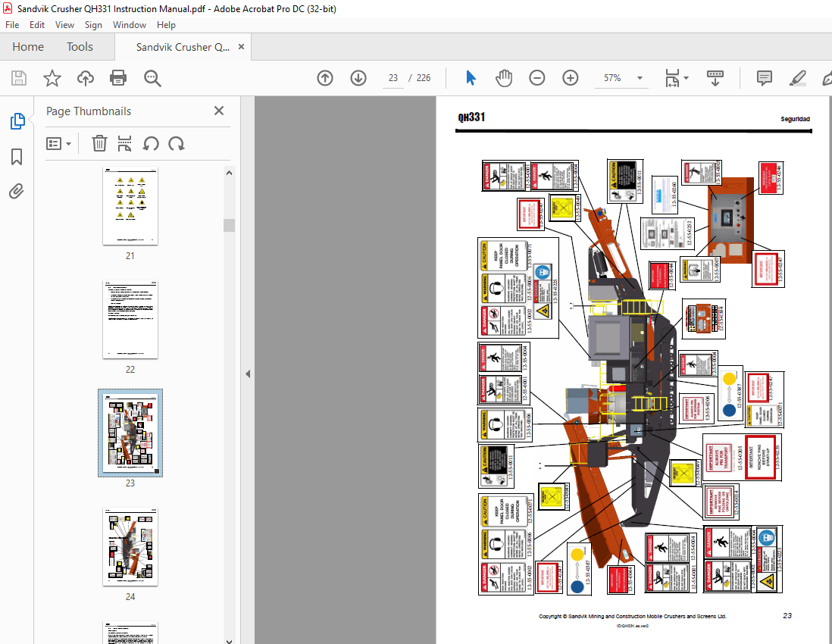This screenshot has height=644, width=832.
Task: Print the PDF document
Action: pyautogui.click(x=118, y=78)
